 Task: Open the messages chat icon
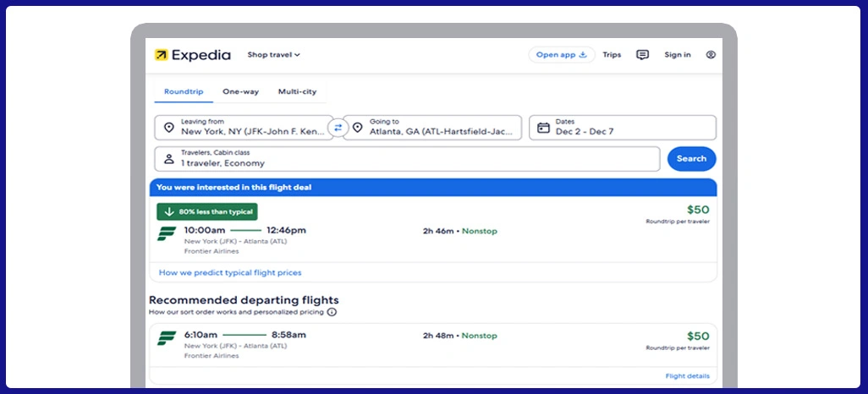(x=642, y=55)
